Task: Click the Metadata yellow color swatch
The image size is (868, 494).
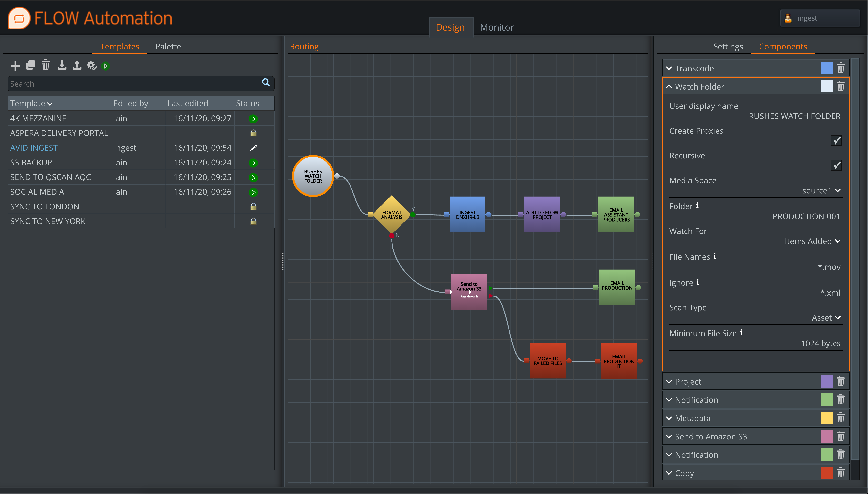Action: click(x=827, y=418)
